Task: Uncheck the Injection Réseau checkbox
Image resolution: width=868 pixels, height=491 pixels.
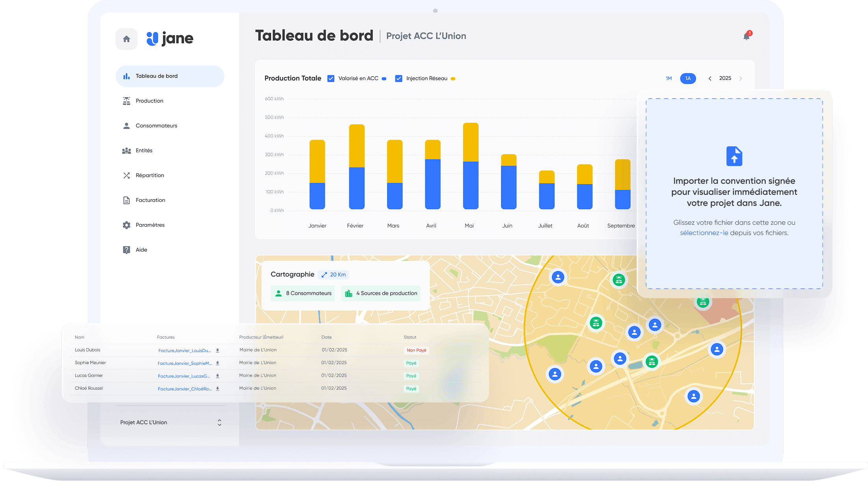Action: pyautogui.click(x=399, y=78)
